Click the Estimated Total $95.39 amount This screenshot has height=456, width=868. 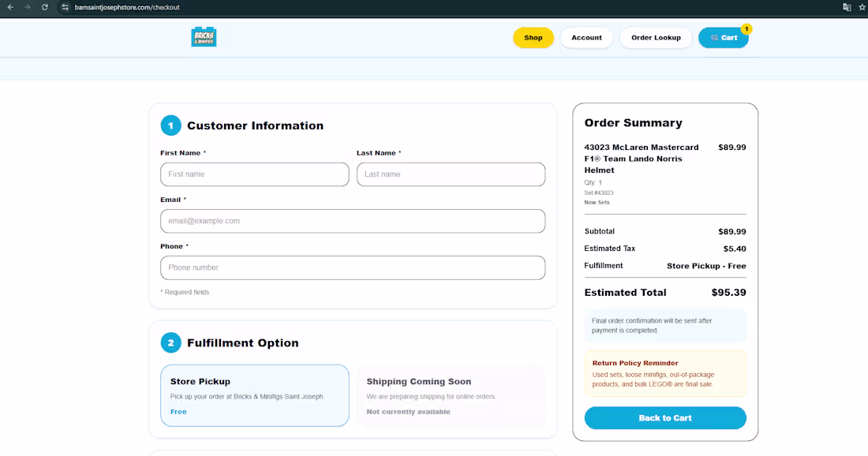728,293
